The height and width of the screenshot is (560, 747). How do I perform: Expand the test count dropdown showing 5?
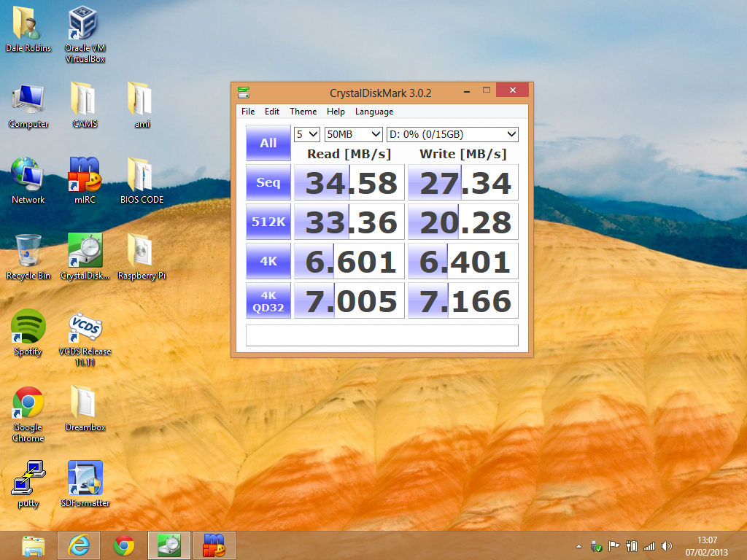click(306, 134)
